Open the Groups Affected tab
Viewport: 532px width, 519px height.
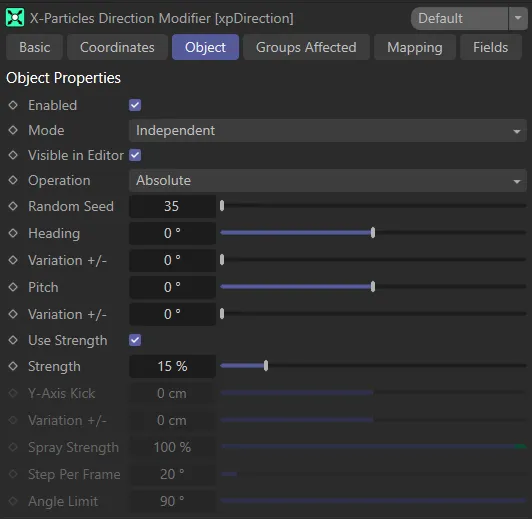coord(306,47)
